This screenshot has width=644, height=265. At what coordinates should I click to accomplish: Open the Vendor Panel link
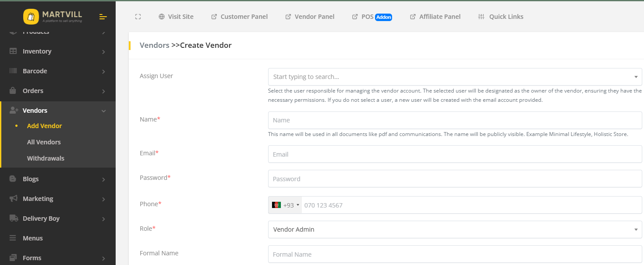(310, 17)
